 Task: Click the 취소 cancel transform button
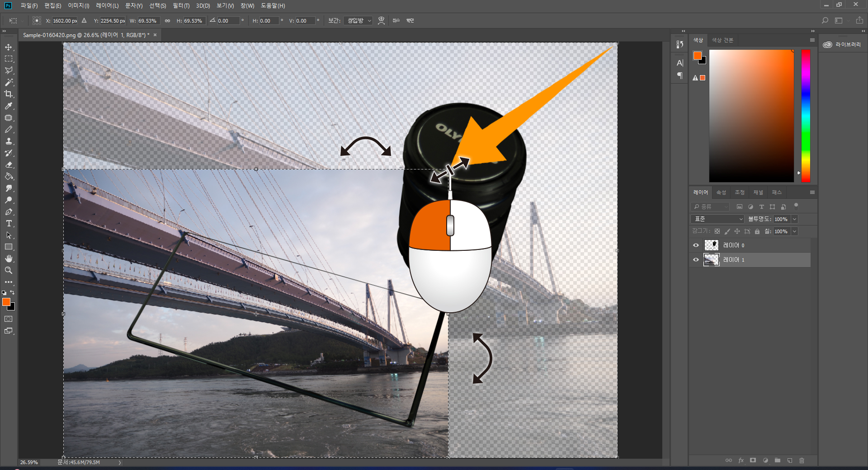click(x=396, y=21)
